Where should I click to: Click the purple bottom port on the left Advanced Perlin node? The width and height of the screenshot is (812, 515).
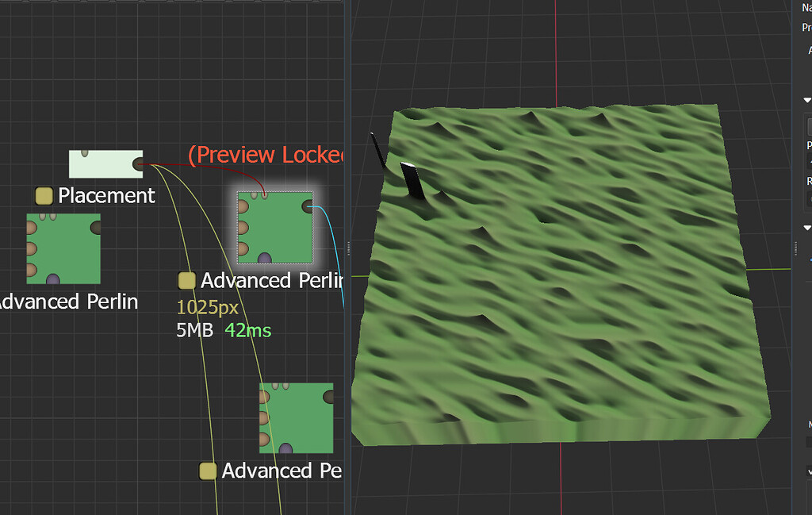pyautogui.click(x=53, y=278)
